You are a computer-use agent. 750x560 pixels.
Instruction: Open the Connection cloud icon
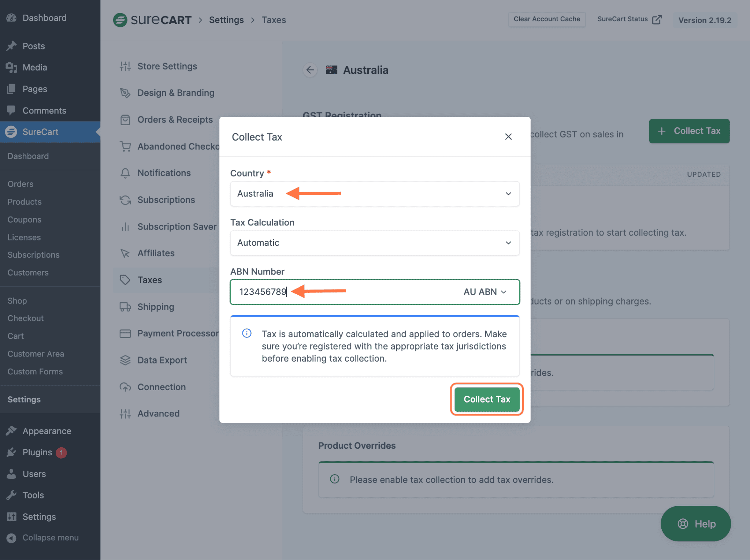point(125,387)
